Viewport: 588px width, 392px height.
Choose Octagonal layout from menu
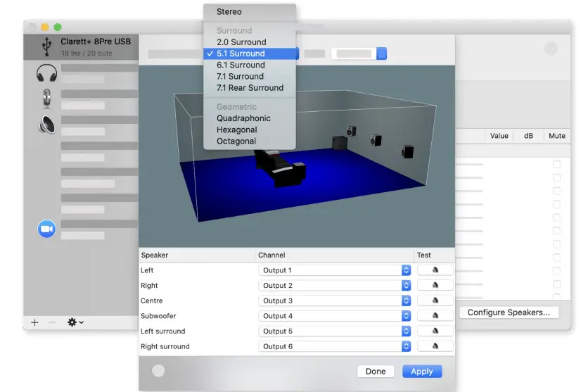pyautogui.click(x=250, y=141)
